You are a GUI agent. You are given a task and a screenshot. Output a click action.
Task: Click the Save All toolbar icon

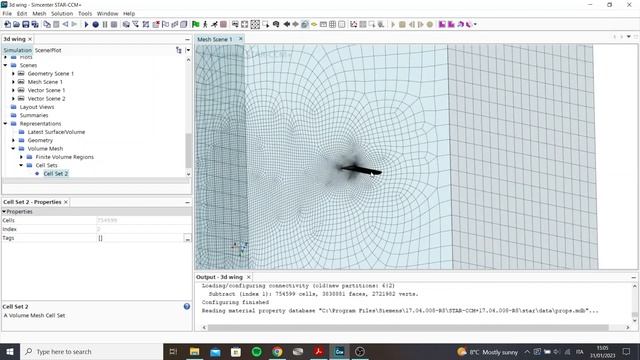tap(35, 24)
